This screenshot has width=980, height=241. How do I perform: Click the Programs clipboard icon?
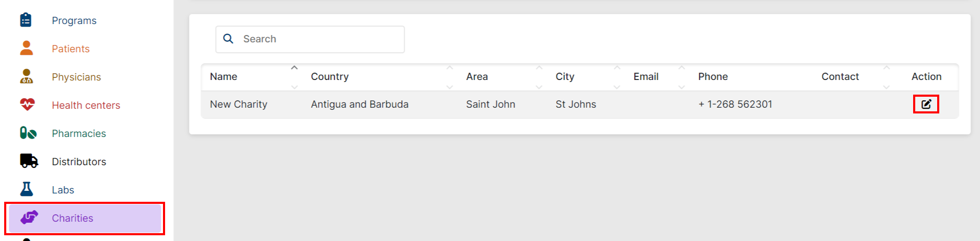(x=26, y=20)
